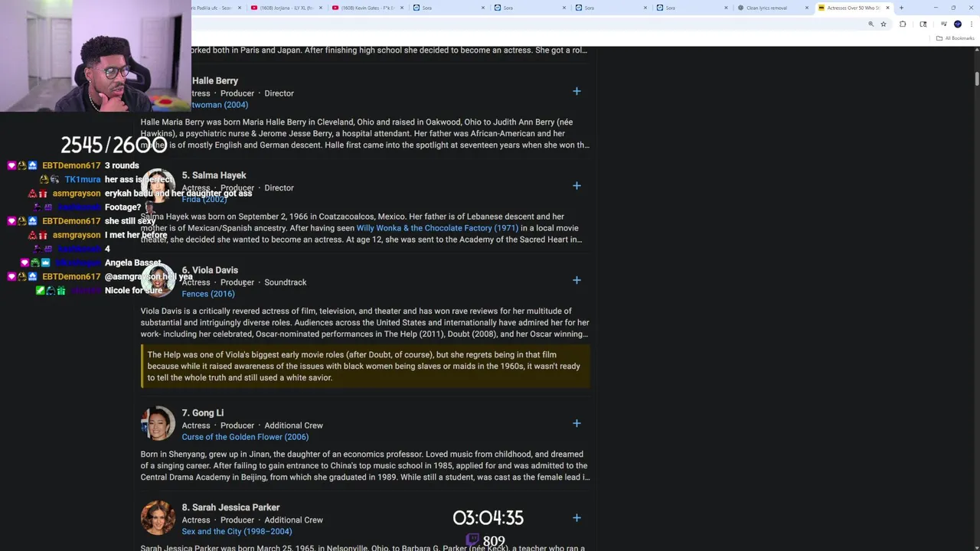Viewport: 980px width, 551px height.
Task: Open Willy Wonka & the Chocolate Factory link
Action: click(437, 228)
